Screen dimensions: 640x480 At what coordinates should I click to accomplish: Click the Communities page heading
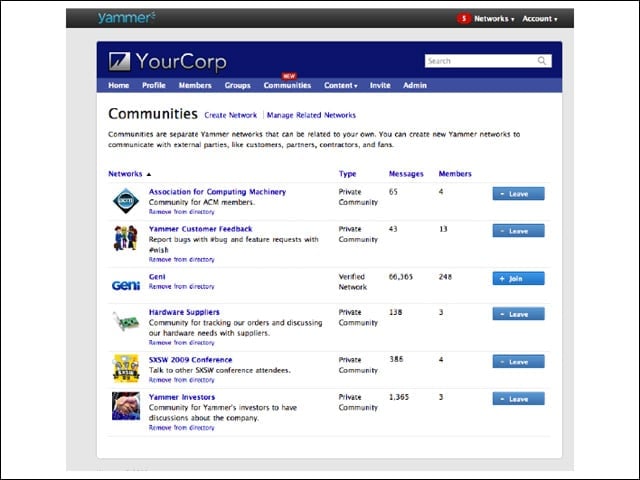click(153, 114)
